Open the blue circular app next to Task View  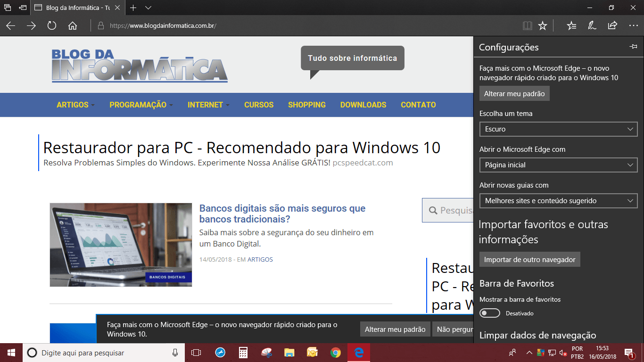[x=220, y=353]
